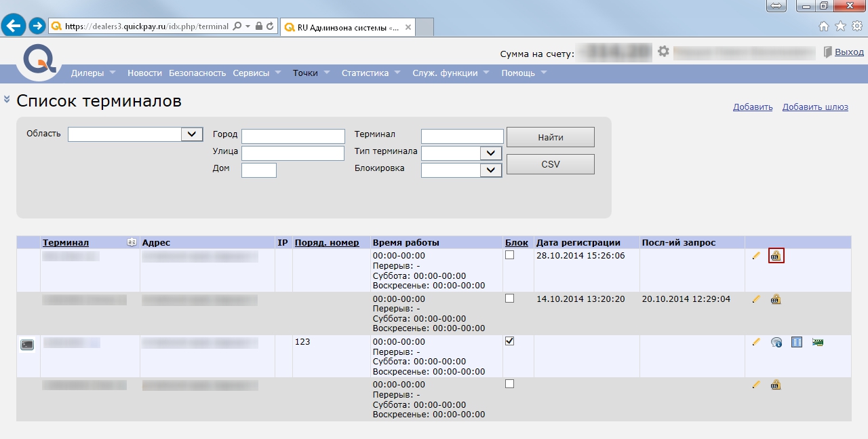Check the Блок checkbox in the first row

(510, 255)
